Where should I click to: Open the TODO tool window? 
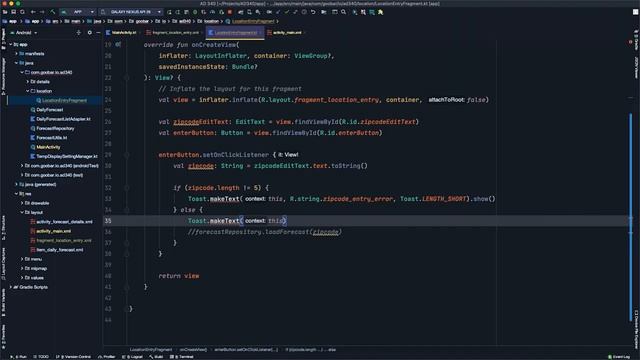tap(41, 357)
